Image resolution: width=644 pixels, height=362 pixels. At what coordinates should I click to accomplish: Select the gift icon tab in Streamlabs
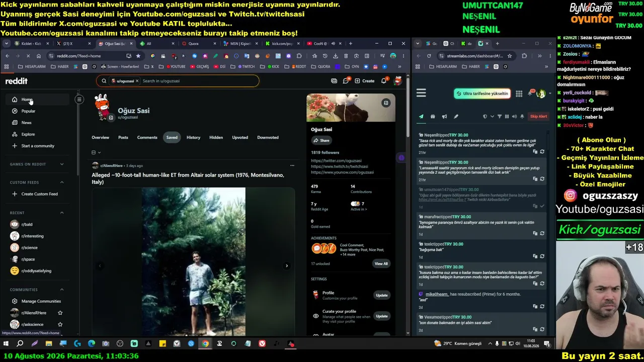[x=433, y=117]
